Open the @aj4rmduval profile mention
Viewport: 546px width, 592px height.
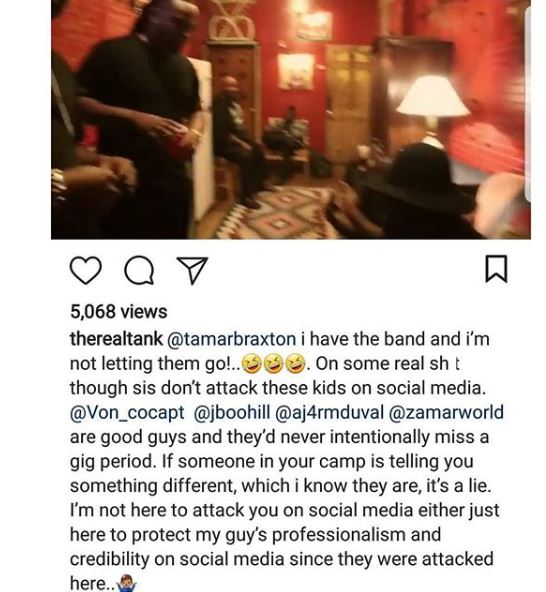click(330, 412)
